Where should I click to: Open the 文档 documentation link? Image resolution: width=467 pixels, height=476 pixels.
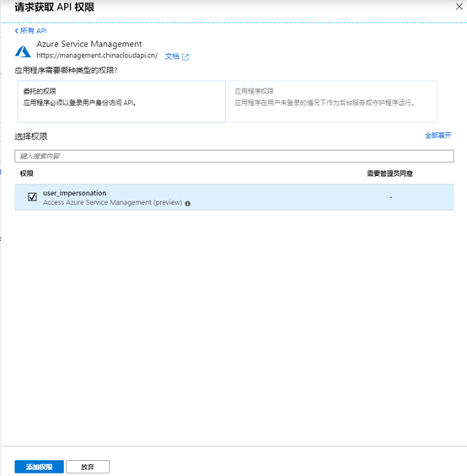click(172, 56)
